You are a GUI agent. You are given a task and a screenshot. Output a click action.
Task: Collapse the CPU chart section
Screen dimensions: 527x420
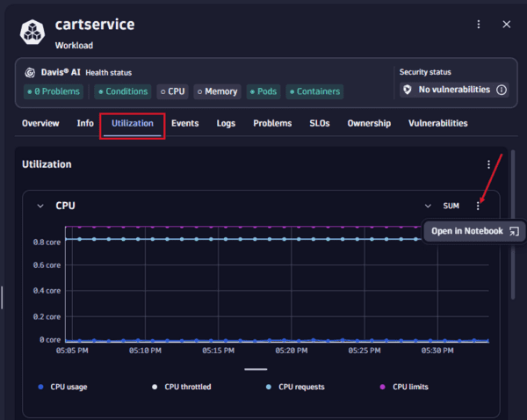coord(40,206)
